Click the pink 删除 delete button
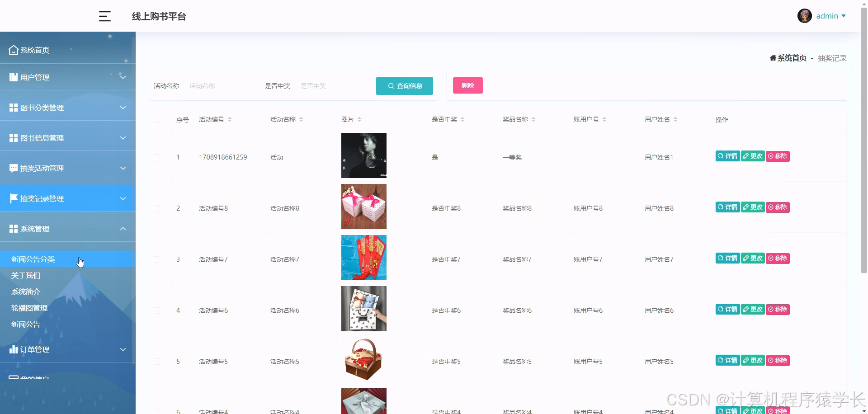The height and width of the screenshot is (414, 868). (467, 85)
